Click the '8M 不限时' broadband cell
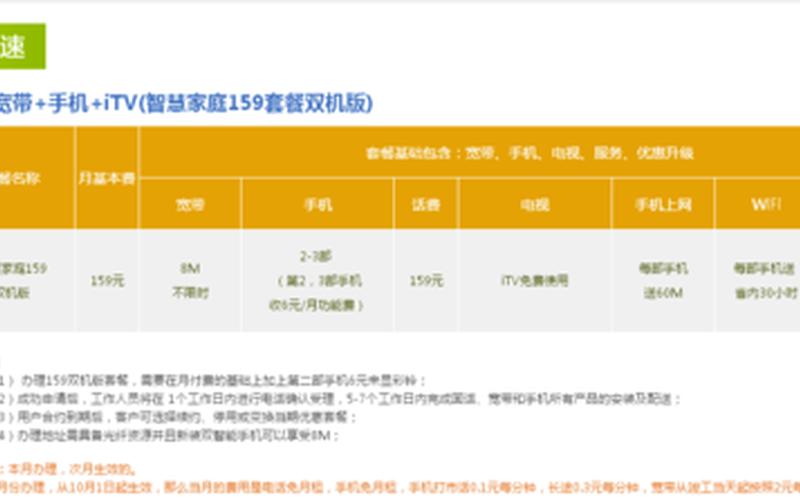800x500 pixels. pyautogui.click(x=190, y=281)
